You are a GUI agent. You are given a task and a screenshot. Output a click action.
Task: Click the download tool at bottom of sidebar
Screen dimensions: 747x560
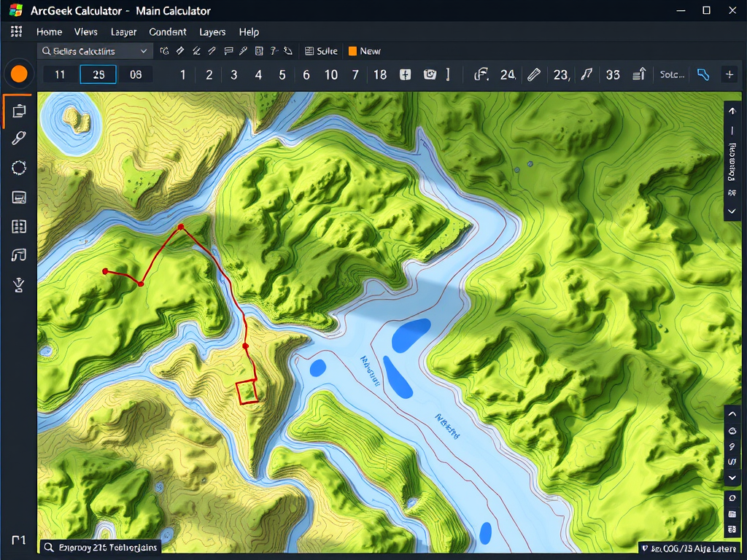coord(19,285)
